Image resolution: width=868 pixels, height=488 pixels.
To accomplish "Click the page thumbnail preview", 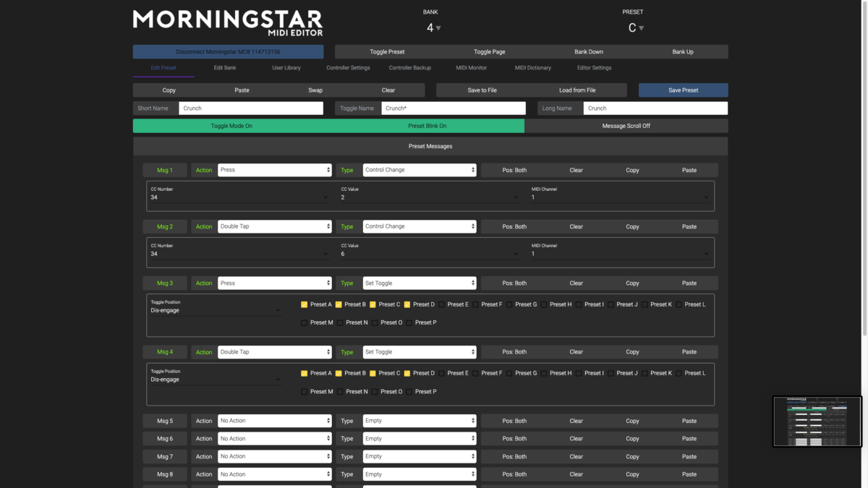I will coord(817,421).
